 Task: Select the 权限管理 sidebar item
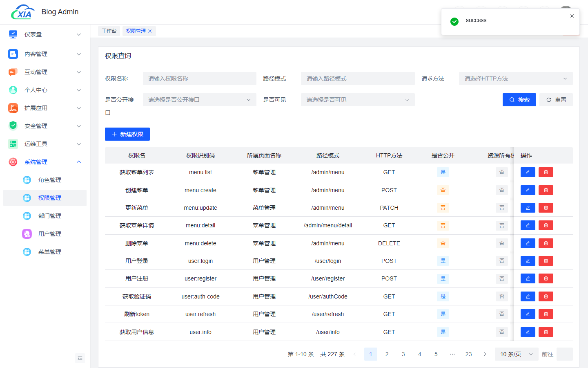coord(45,198)
